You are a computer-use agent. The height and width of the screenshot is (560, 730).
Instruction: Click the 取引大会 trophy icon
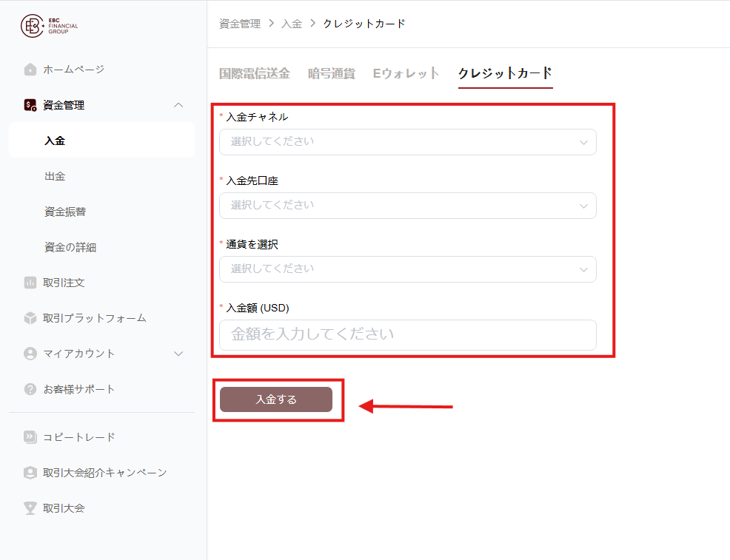[30, 508]
